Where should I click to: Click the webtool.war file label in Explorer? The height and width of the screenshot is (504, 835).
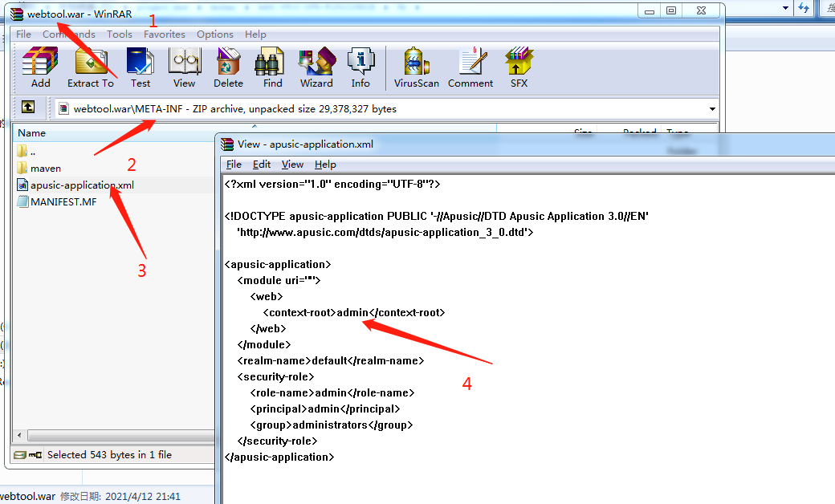(x=27, y=496)
